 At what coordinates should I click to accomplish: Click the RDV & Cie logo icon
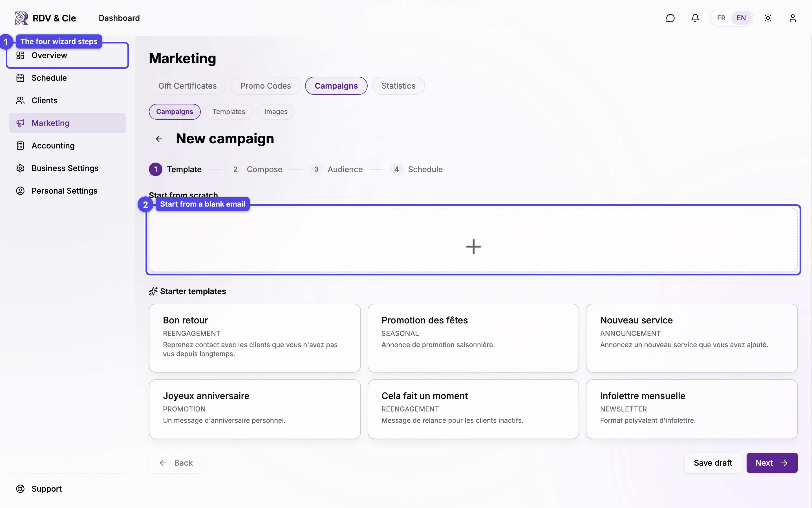(21, 18)
